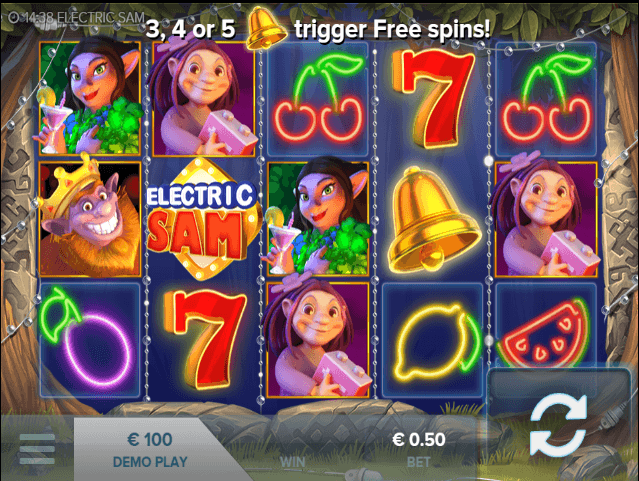
Task: Click the neon cherries in the last reel
Action: point(546,98)
